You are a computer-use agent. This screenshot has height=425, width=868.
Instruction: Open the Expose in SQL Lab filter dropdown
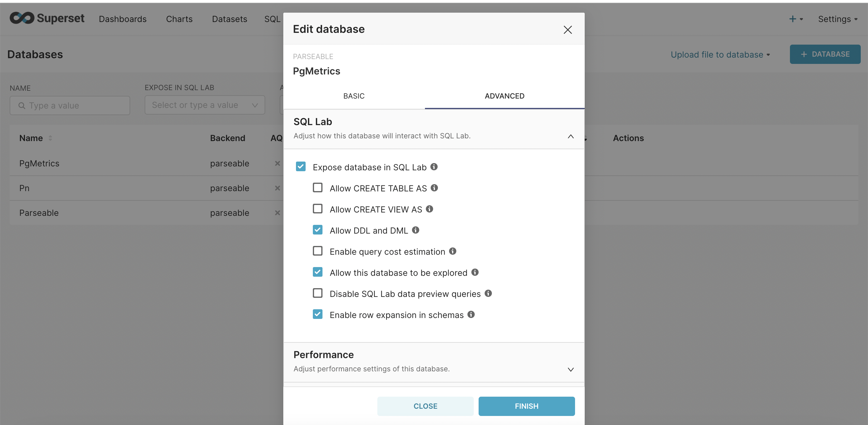(205, 105)
